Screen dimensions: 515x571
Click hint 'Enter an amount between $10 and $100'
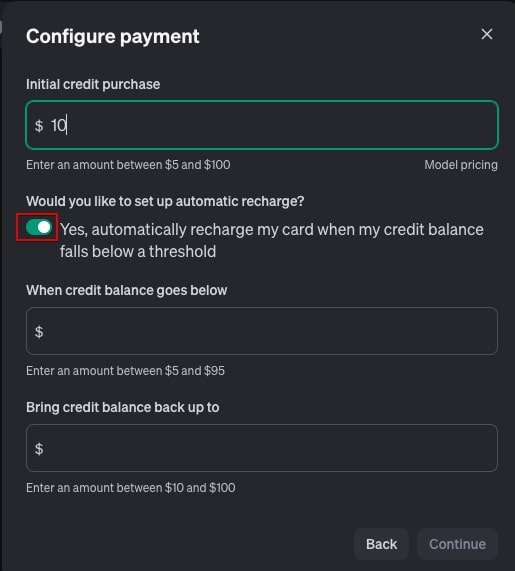(x=130, y=488)
